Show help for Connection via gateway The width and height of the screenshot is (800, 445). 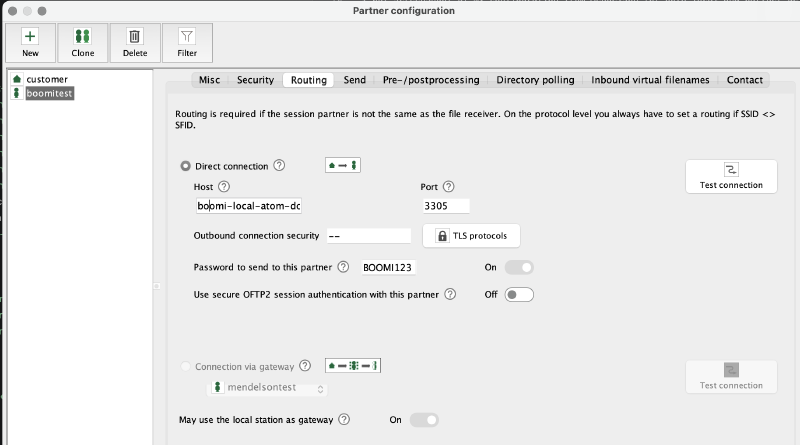coord(305,365)
